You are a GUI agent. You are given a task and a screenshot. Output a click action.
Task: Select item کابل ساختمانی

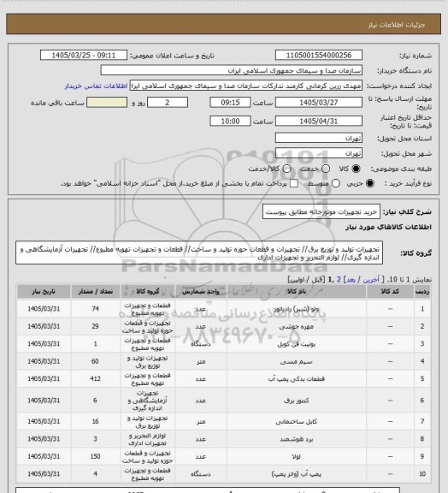(x=297, y=422)
